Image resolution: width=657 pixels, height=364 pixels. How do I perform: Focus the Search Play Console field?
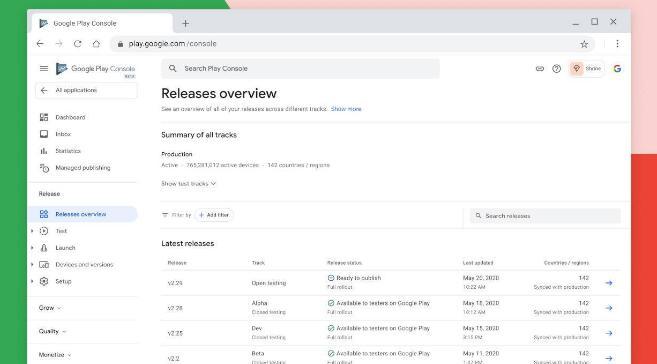click(300, 69)
